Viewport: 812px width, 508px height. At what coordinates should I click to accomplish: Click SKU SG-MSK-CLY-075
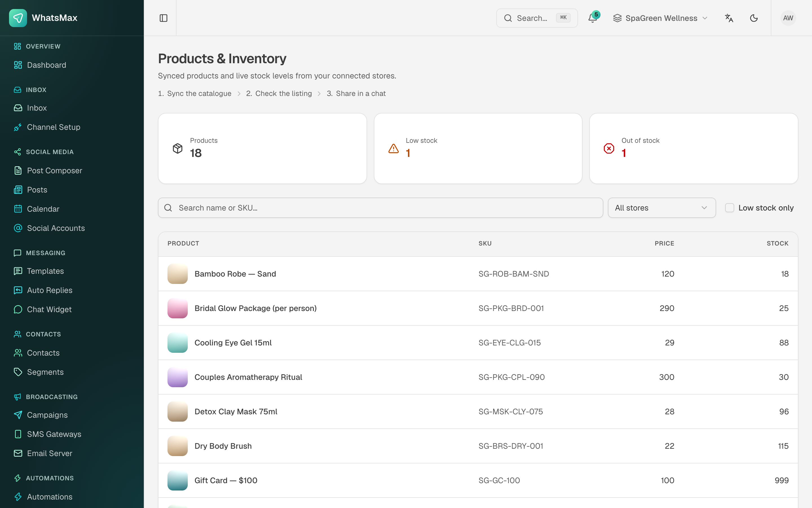point(510,411)
